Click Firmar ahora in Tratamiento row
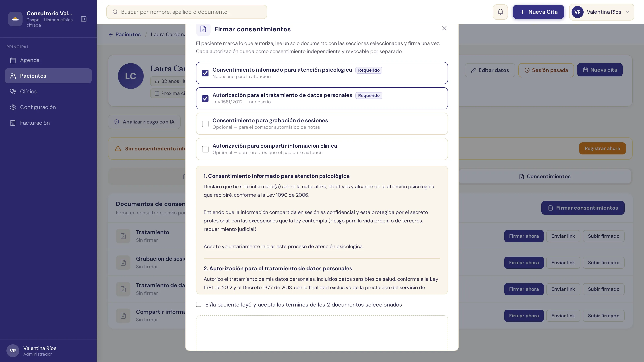Screen dimensions: 644x362 (x=524, y=236)
